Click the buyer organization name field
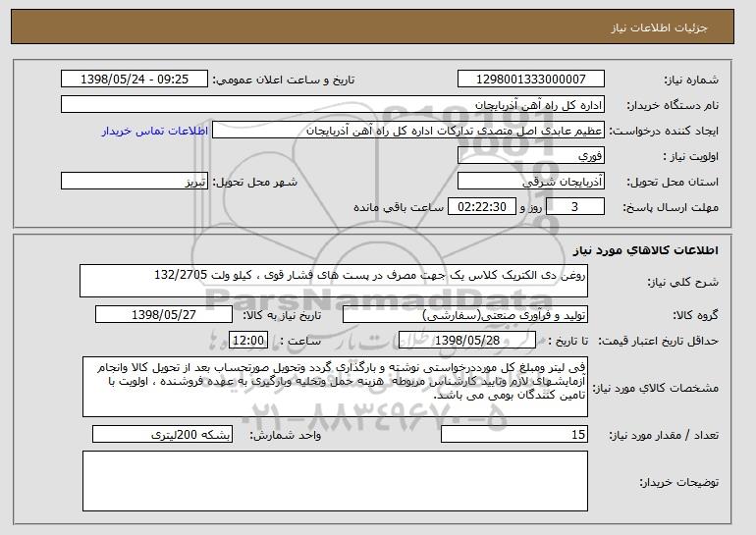756x535 pixels. [x=333, y=105]
